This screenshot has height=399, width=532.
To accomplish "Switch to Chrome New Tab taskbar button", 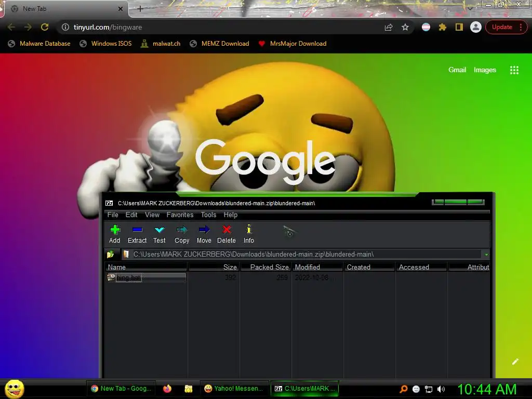I will 121,389.
